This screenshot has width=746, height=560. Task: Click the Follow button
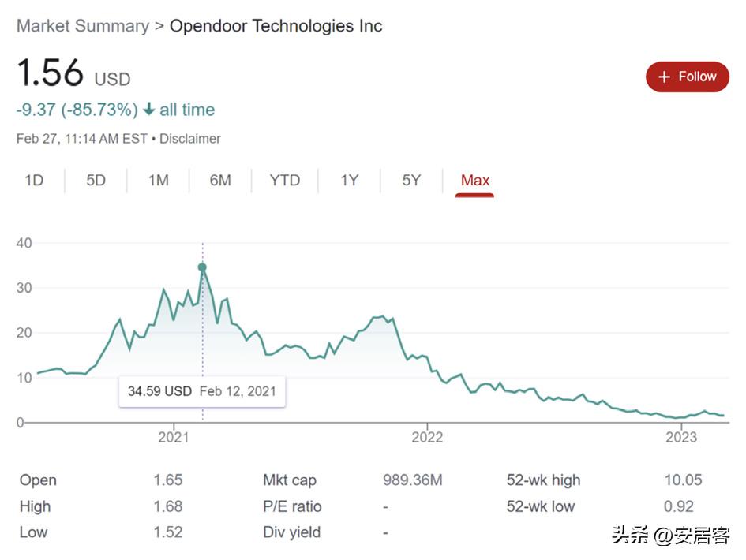pyautogui.click(x=687, y=77)
